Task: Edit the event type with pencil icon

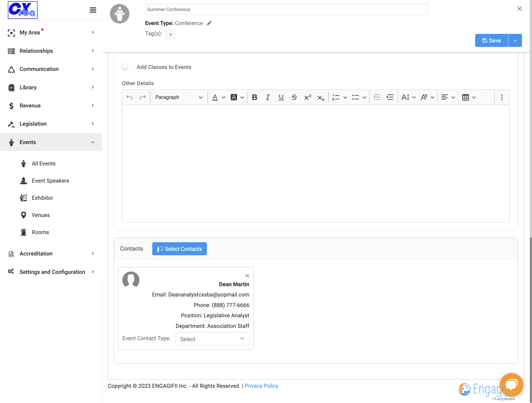Action: pyautogui.click(x=209, y=23)
